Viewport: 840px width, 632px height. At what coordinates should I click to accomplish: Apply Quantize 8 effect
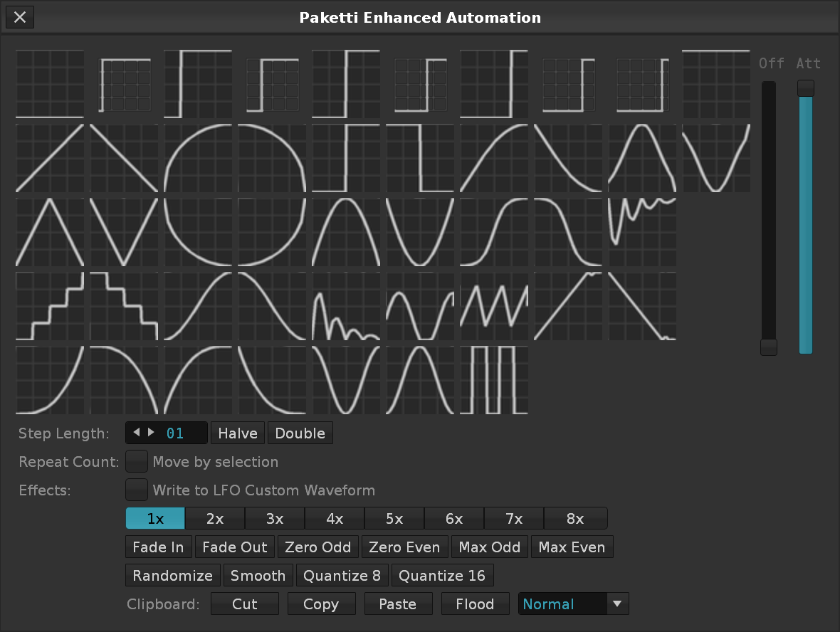click(x=342, y=575)
